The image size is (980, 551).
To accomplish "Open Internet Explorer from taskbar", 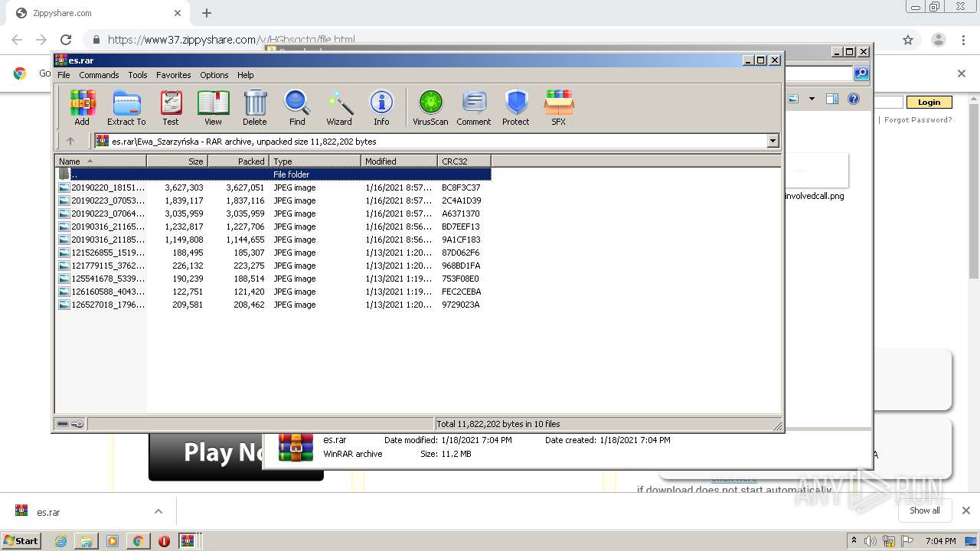I will click(x=61, y=541).
